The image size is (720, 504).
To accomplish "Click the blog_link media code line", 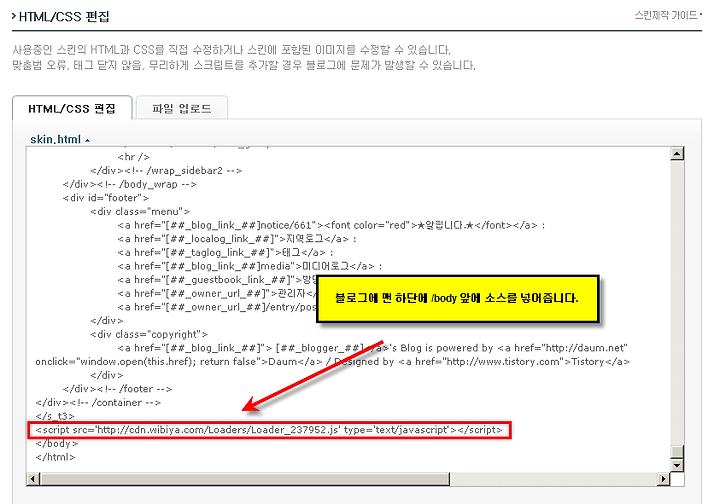I will tap(249, 266).
